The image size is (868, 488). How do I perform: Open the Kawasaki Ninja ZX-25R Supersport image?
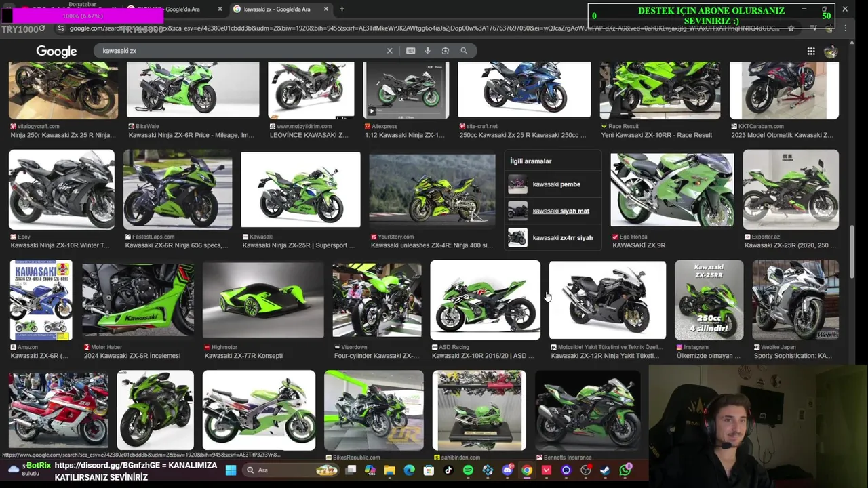[x=300, y=189]
